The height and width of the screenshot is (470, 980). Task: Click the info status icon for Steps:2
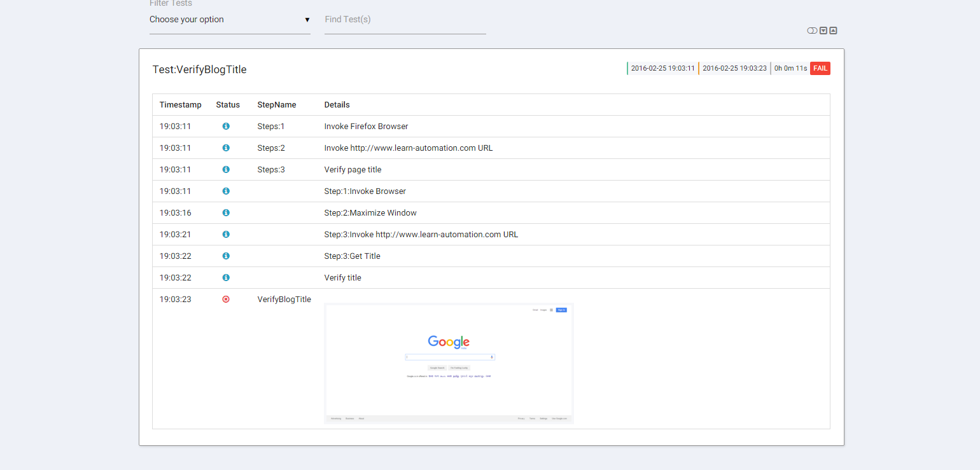[x=226, y=148]
